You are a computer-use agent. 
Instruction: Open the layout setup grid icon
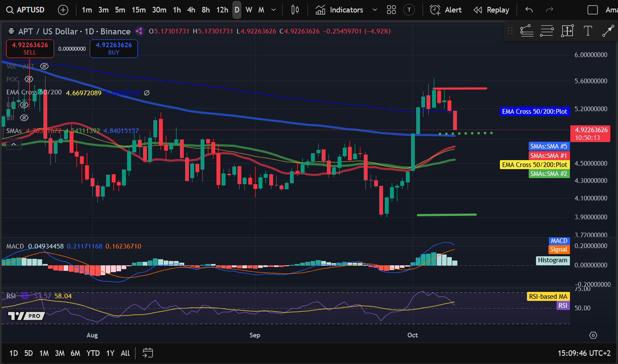coord(391,10)
